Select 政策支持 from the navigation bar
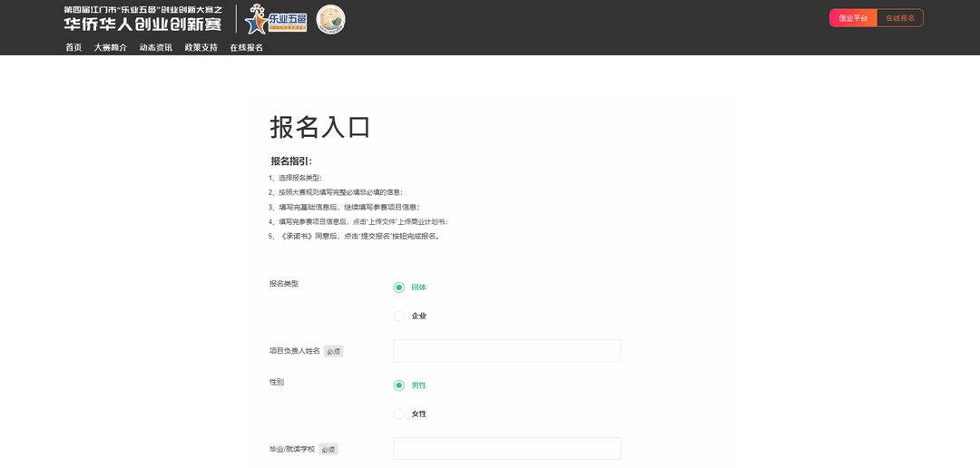This screenshot has height=468, width=980. [x=201, y=47]
